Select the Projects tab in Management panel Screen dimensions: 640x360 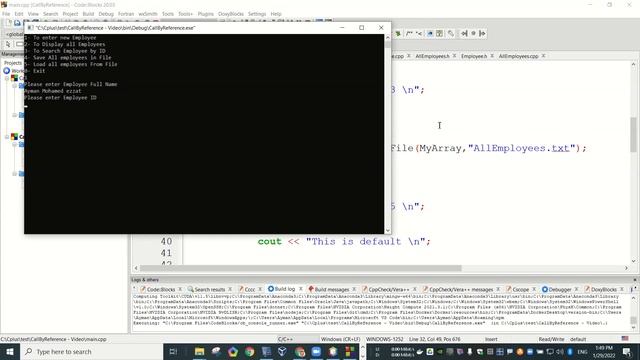(x=13, y=63)
